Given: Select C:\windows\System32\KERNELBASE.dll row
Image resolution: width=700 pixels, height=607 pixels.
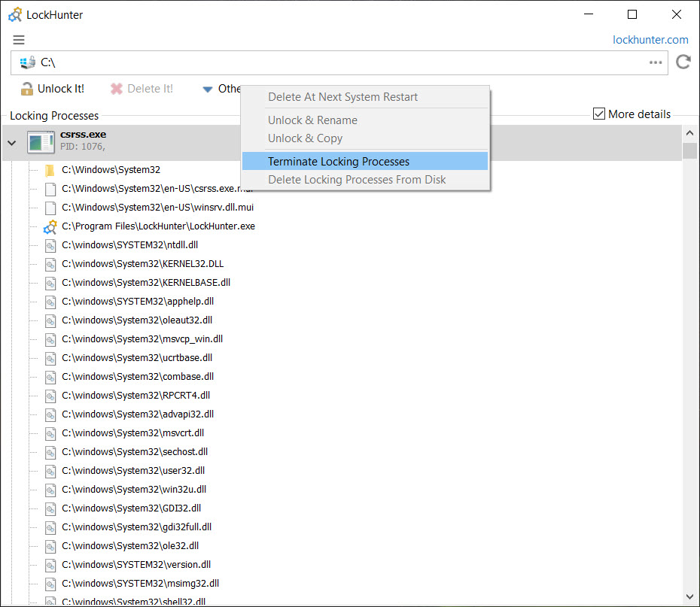Looking at the screenshot, I should [146, 283].
